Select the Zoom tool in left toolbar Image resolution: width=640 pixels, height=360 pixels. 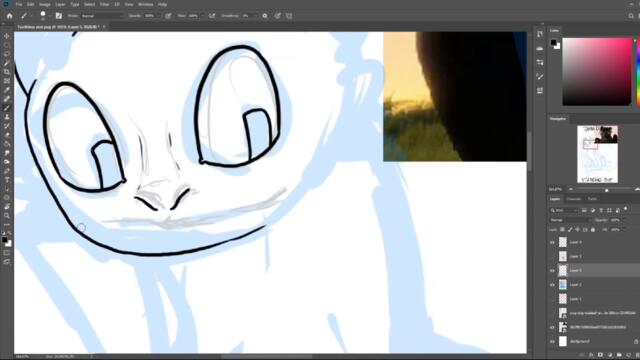[7, 216]
